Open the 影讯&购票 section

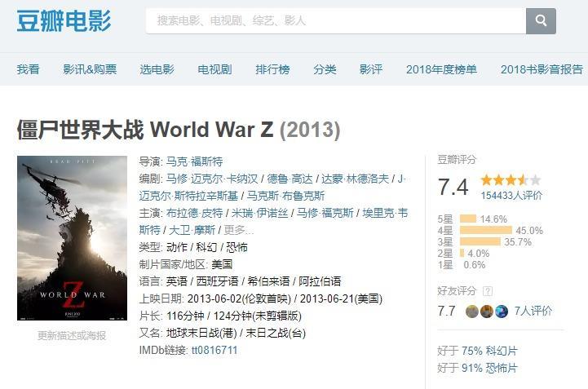(x=90, y=69)
